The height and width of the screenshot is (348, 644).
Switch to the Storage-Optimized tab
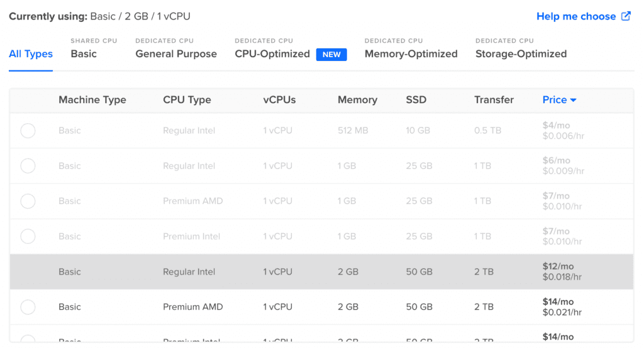pos(521,54)
